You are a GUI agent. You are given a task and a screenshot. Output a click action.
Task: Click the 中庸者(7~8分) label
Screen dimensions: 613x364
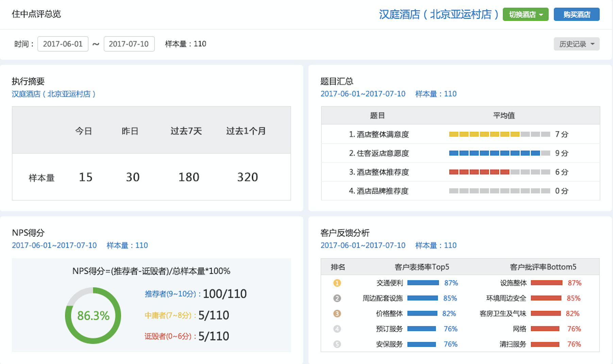tap(170, 315)
